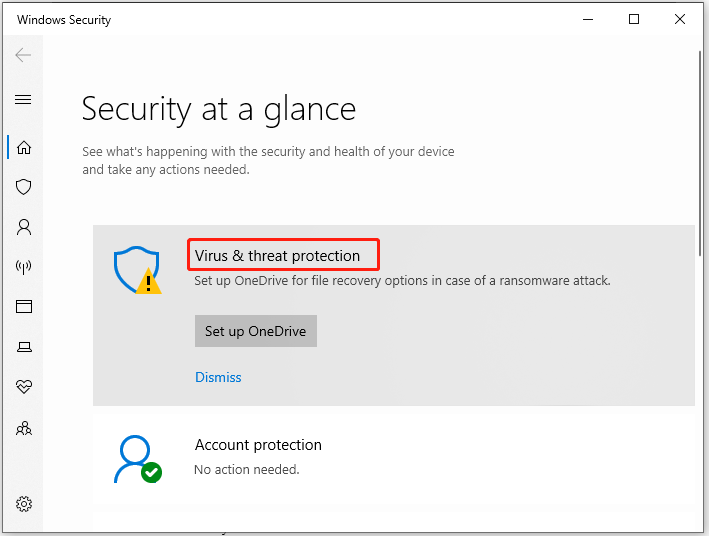Screen dimensions: 709x536
Task: Open Firewall & network protection sidebar icon
Action: tap(24, 267)
